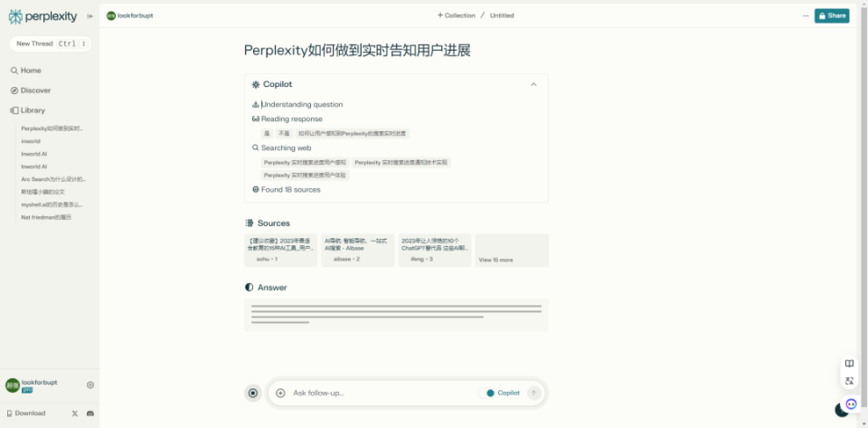The width and height of the screenshot is (868, 428).
Task: Open the Discord icon link
Action: point(90,413)
